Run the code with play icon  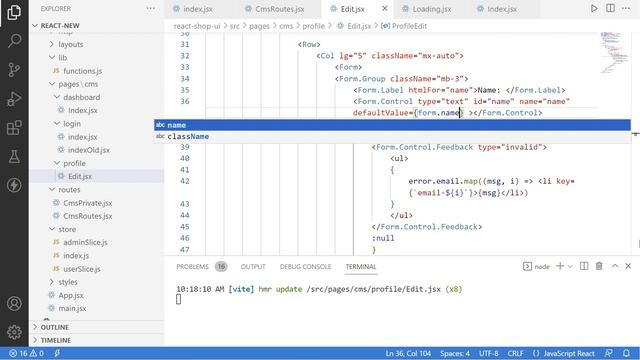[594, 9]
